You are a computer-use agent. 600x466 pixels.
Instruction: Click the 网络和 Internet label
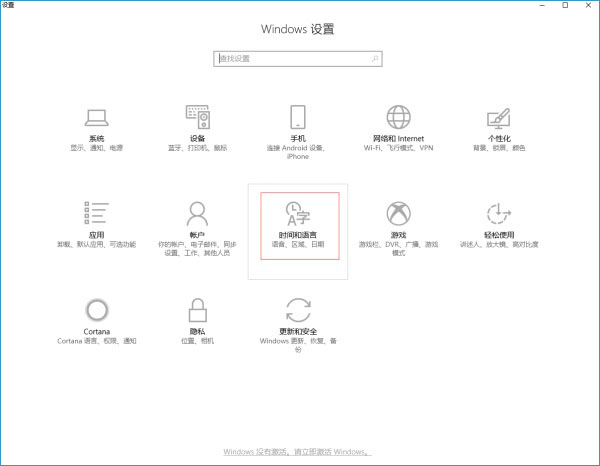[x=398, y=138]
